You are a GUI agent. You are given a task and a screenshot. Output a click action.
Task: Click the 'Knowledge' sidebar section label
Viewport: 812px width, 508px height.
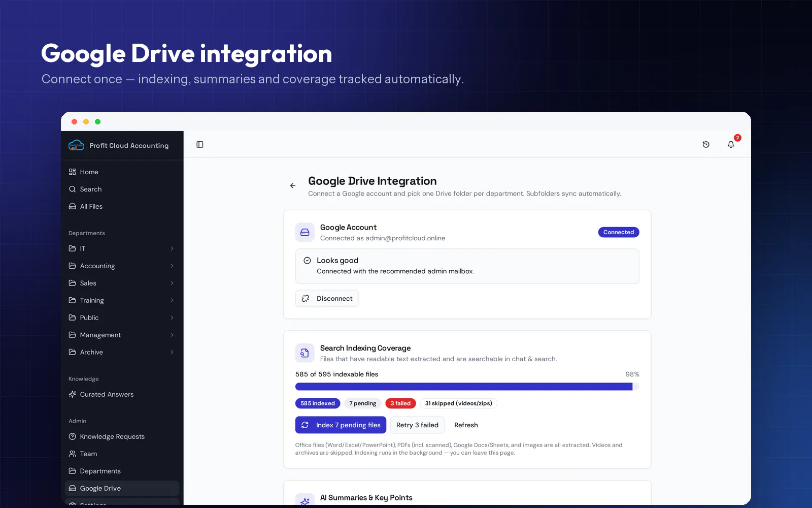(84, 379)
